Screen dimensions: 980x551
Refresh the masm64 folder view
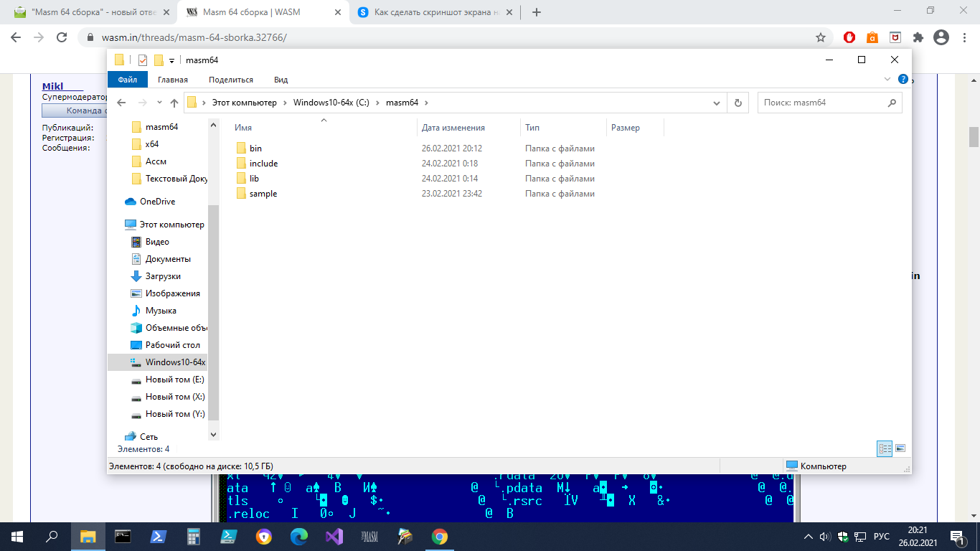(x=738, y=103)
